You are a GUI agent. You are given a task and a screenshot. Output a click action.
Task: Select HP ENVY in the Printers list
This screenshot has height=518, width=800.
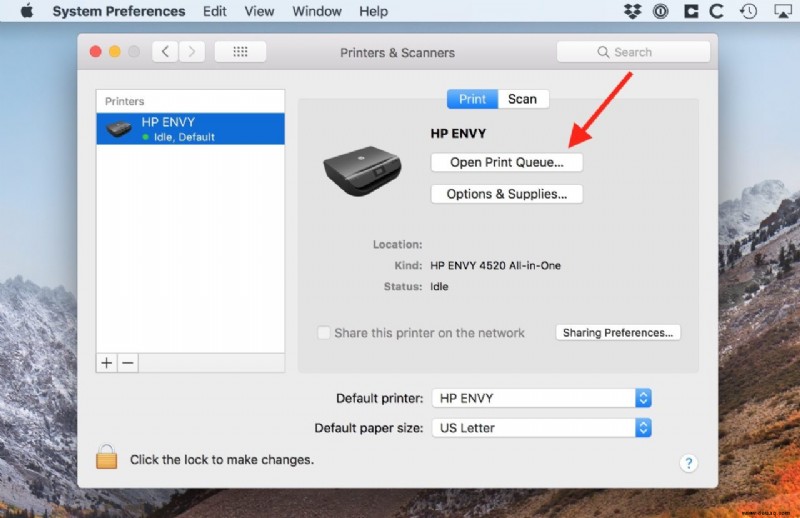[190, 129]
